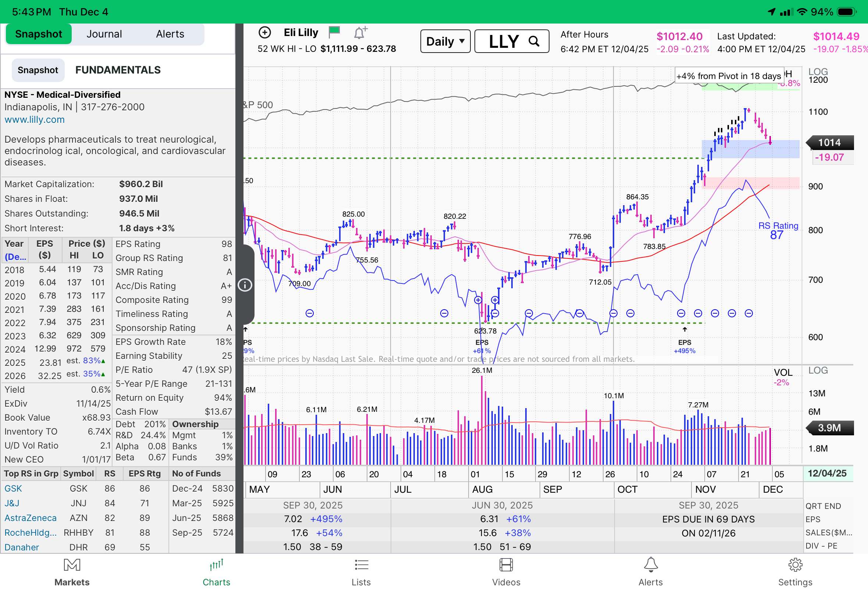Toggle LOG price scale
Image resolution: width=868 pixels, height=603 pixels.
coord(818,71)
